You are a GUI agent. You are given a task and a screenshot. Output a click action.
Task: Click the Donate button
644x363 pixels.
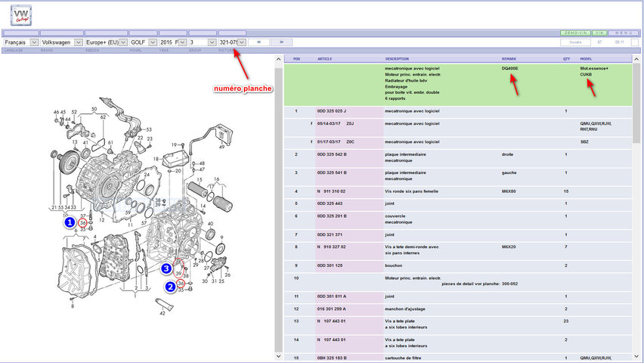click(575, 42)
